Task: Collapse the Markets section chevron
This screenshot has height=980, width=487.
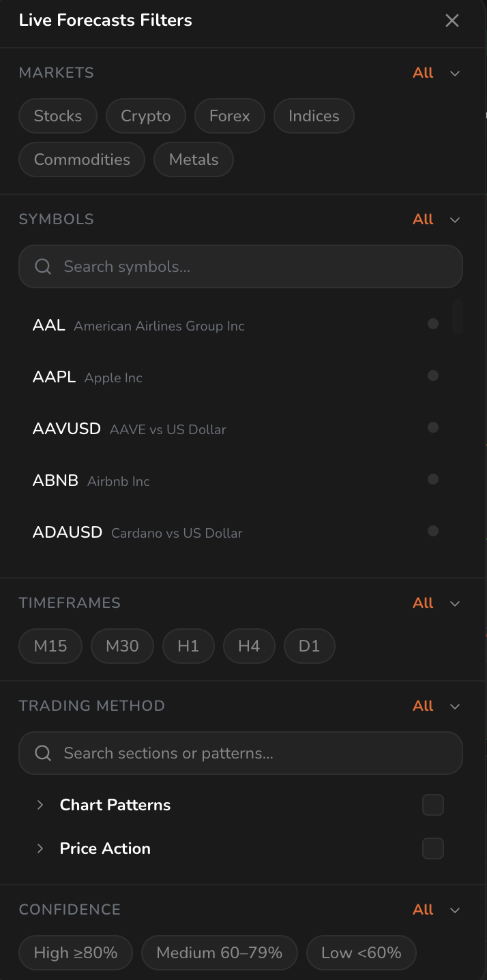Action: [x=455, y=73]
